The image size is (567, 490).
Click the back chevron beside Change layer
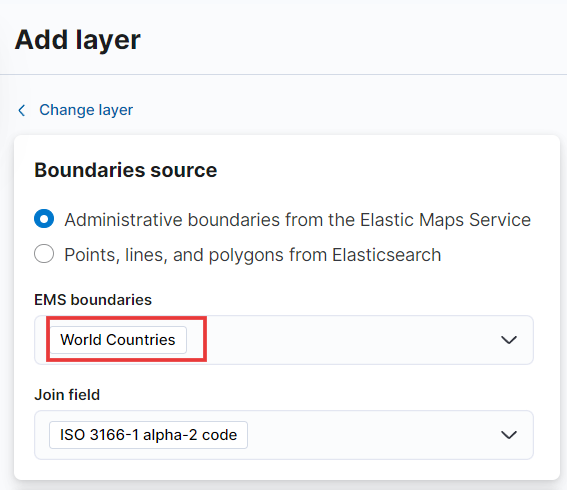pos(22,110)
